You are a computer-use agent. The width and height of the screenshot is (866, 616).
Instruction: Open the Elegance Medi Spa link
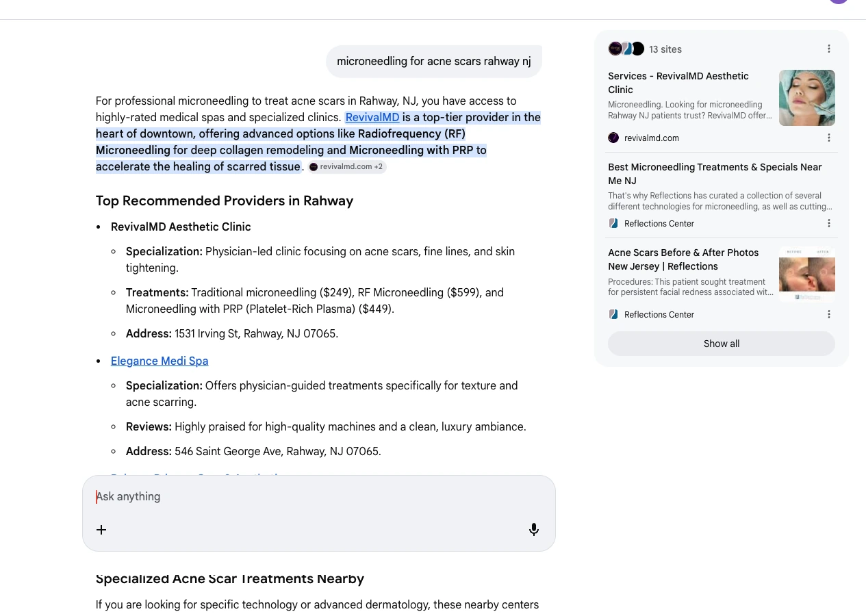click(x=160, y=361)
